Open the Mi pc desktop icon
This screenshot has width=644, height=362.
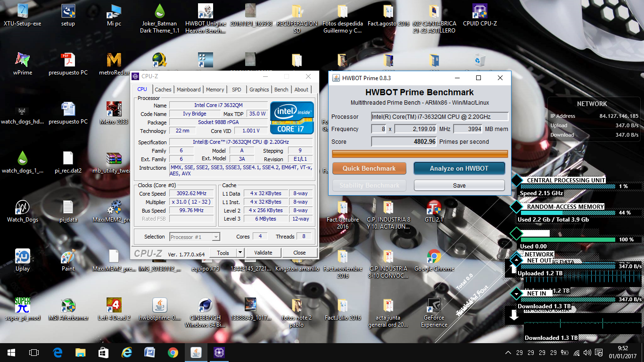click(114, 15)
